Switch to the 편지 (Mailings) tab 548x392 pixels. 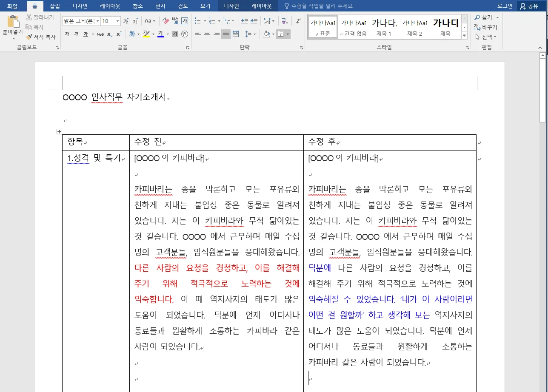coord(160,6)
